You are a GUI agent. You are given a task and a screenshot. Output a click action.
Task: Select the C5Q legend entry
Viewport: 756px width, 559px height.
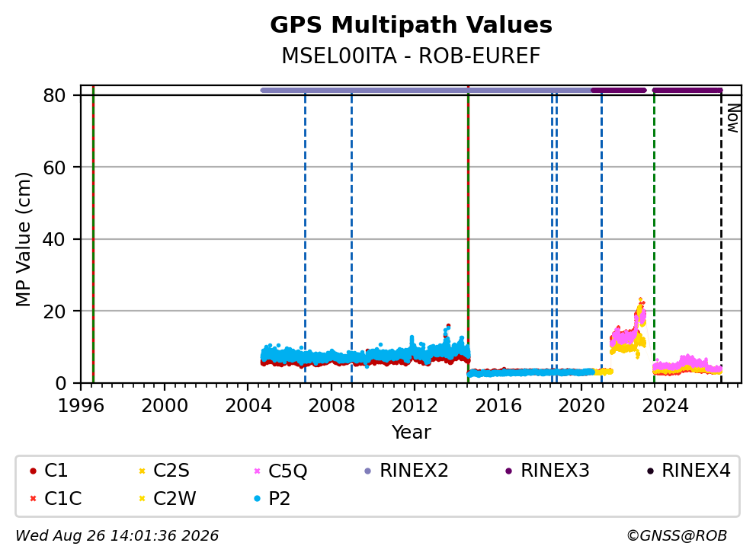pos(280,471)
